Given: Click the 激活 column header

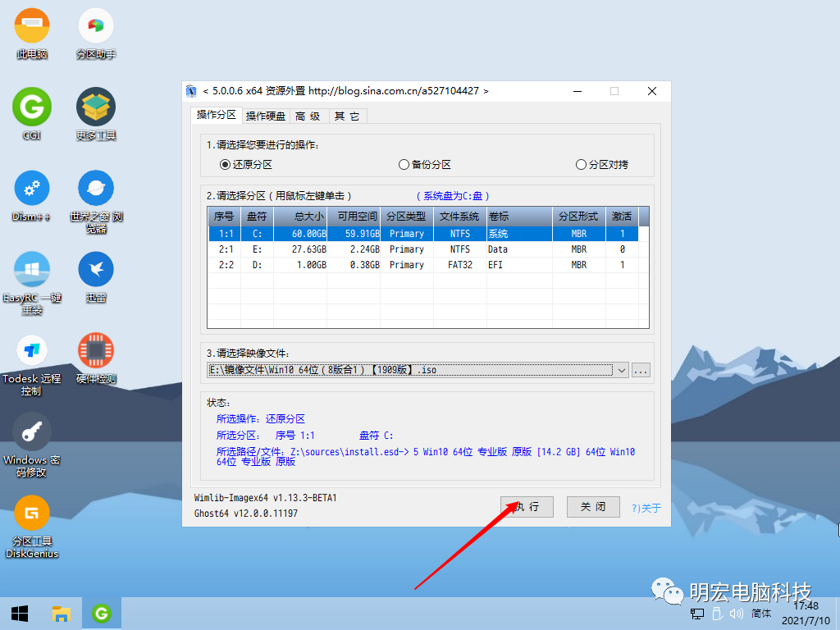Looking at the screenshot, I should [622, 217].
